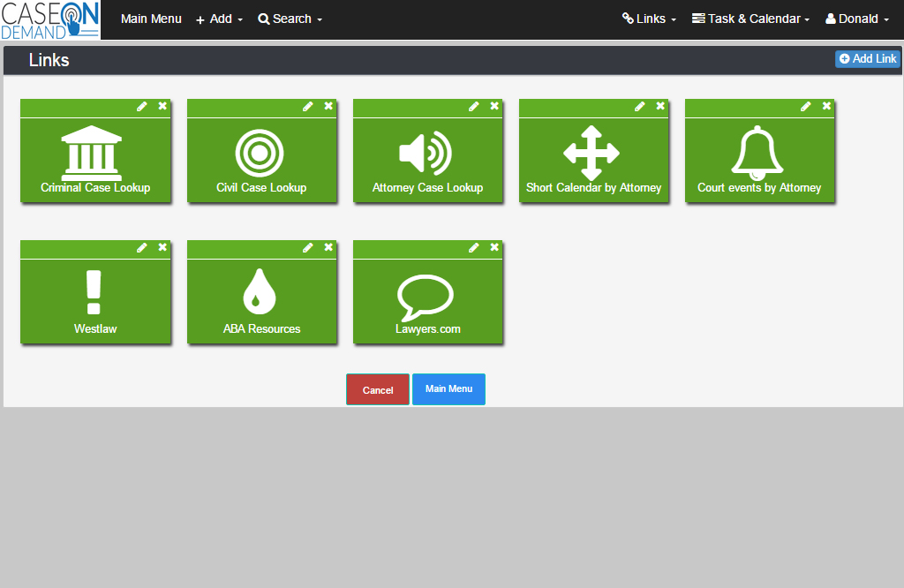Click the Case On Demand logo

point(50,19)
